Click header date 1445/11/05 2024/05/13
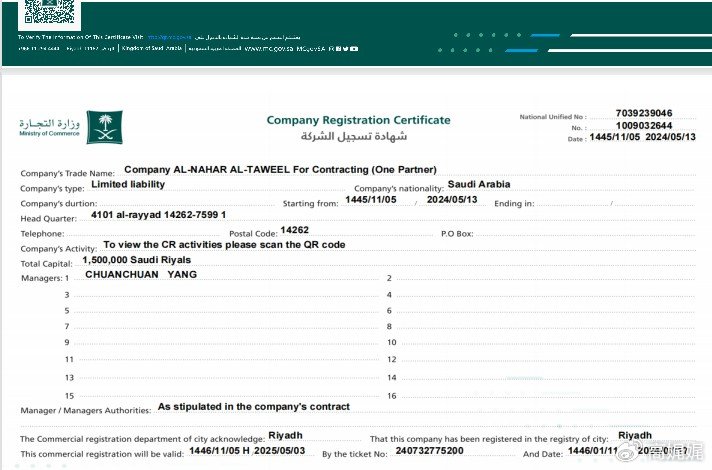The height and width of the screenshot is (470, 712). (x=643, y=137)
